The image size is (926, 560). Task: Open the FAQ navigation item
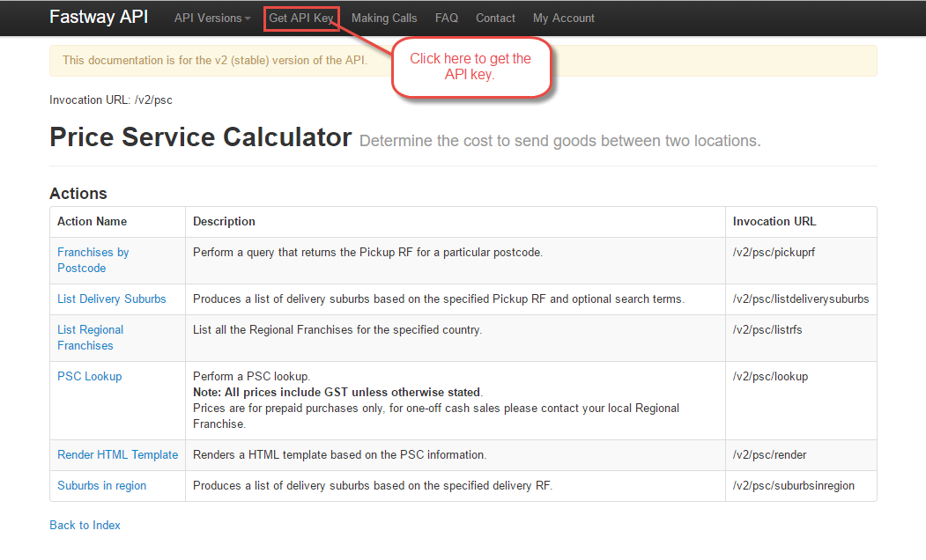point(447,18)
